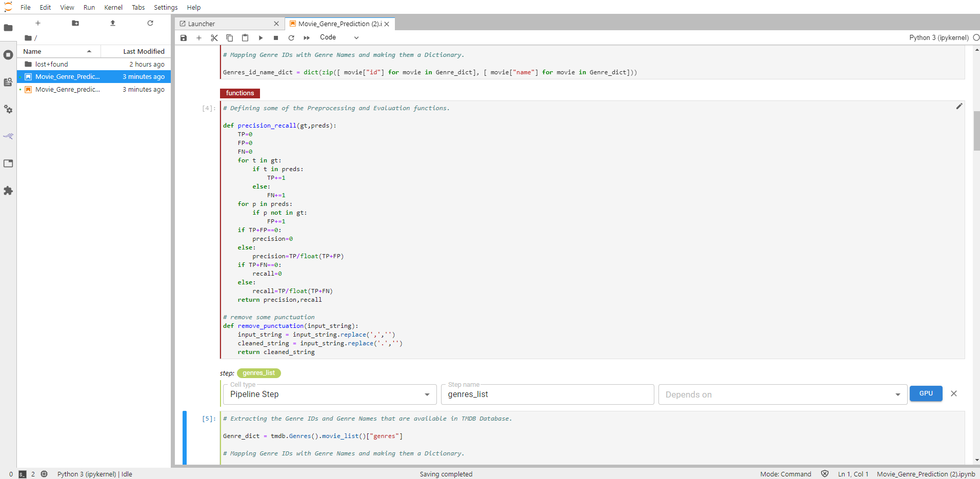Click the terminal count icon in status bar
The image size is (980, 479).
point(23,474)
